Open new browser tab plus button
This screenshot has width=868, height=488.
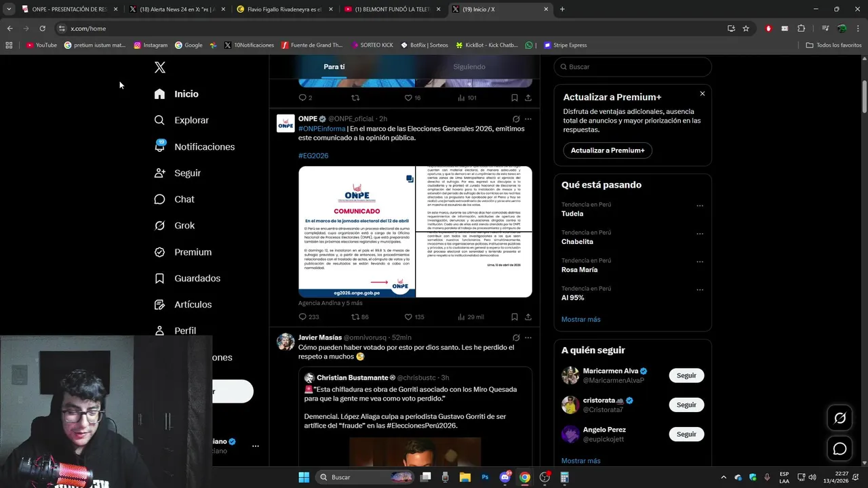562,9
